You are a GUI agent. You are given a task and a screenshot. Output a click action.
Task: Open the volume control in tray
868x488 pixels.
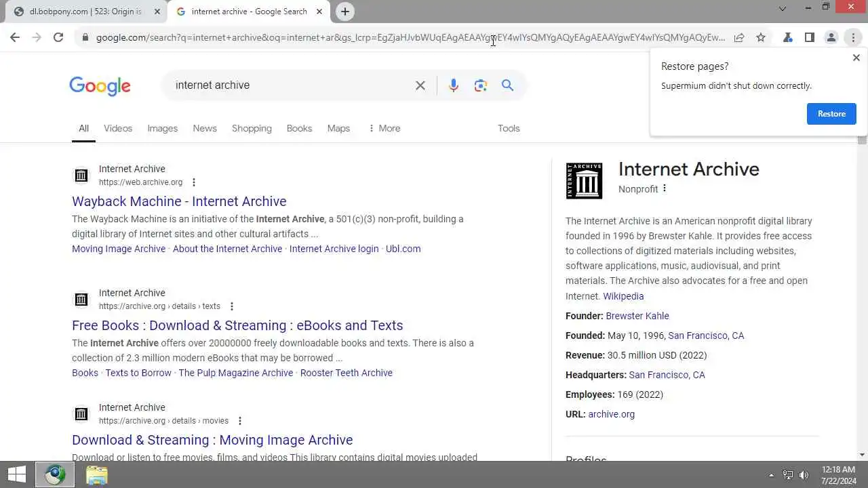pos(804,475)
